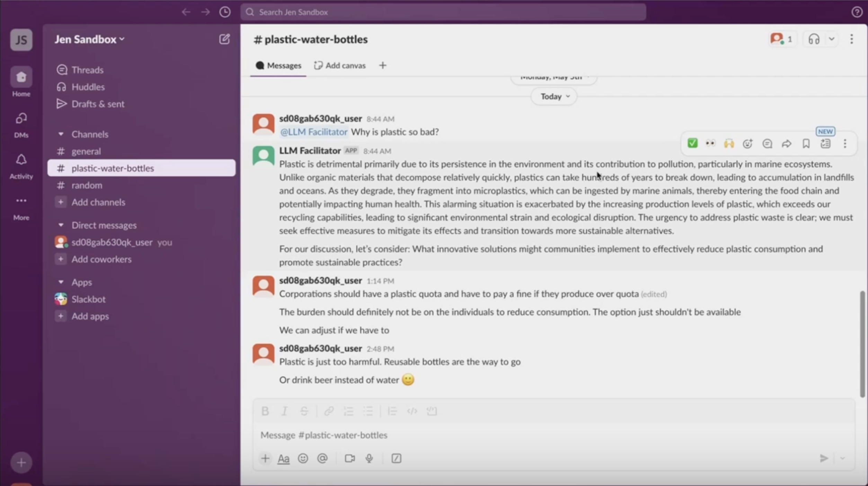Click the record audio clip microphone

[369, 458]
